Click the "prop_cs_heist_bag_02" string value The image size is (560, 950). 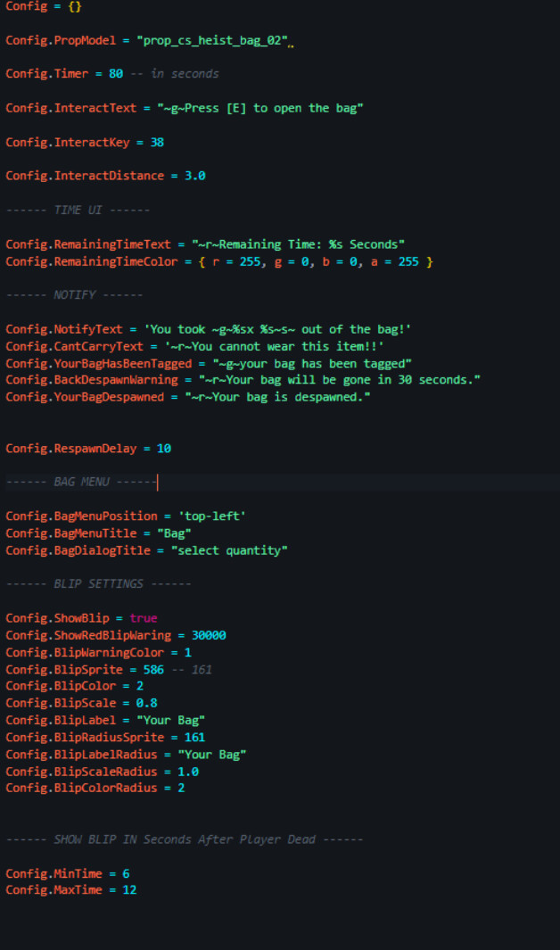tap(214, 40)
